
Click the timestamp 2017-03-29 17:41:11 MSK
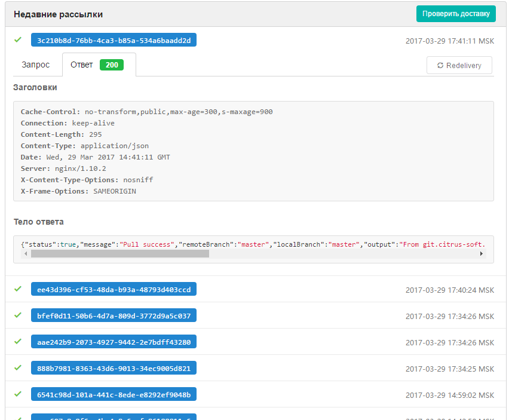tap(450, 41)
